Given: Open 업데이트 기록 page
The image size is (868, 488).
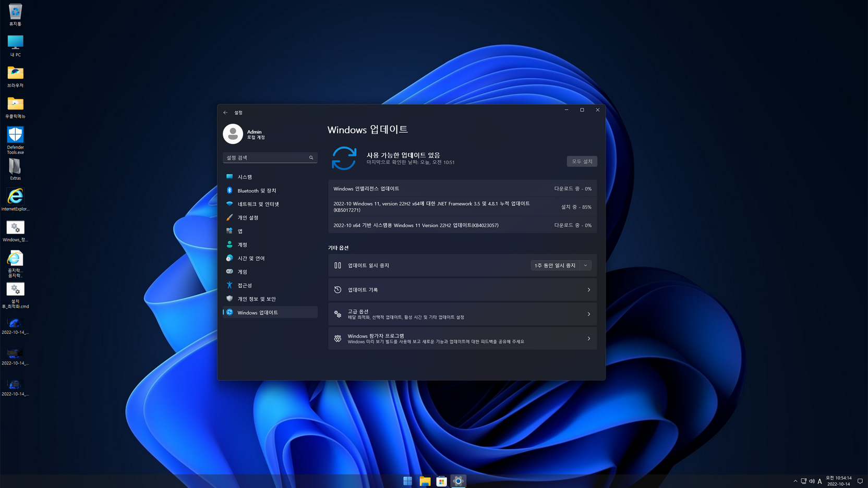Looking at the screenshot, I should [x=462, y=290].
